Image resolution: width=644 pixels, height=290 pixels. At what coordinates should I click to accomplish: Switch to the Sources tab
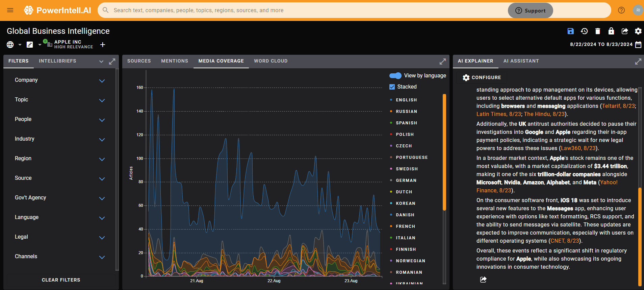139,61
